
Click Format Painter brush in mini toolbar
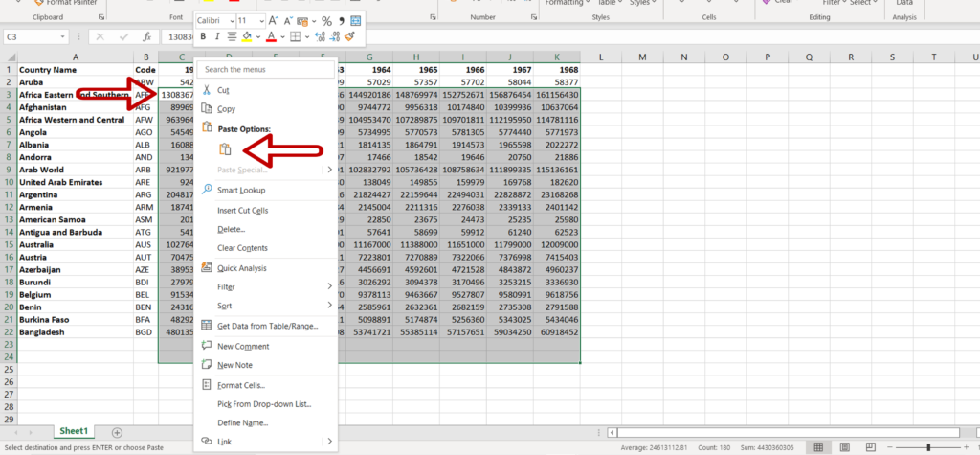[350, 37]
